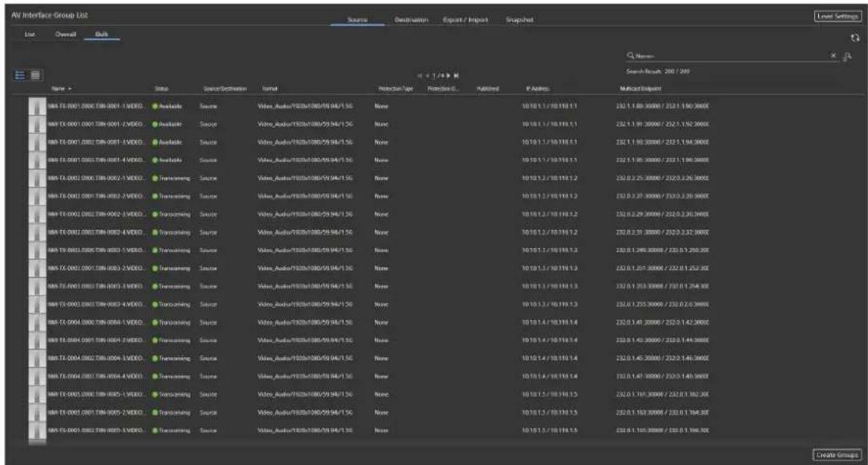Click the name text of row TX-0004.0001
The image size is (868, 465).
coord(98,340)
